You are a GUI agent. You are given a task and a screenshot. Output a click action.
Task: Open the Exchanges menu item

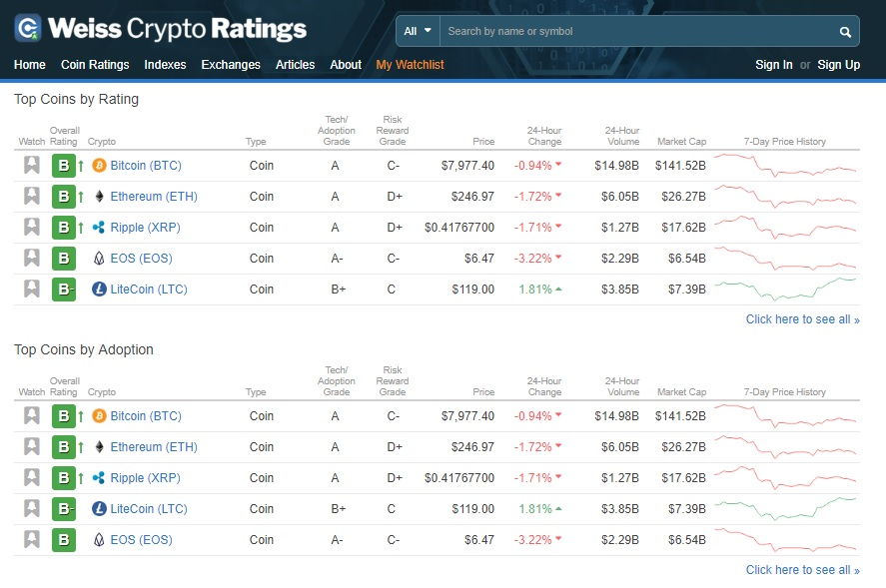coord(231,65)
